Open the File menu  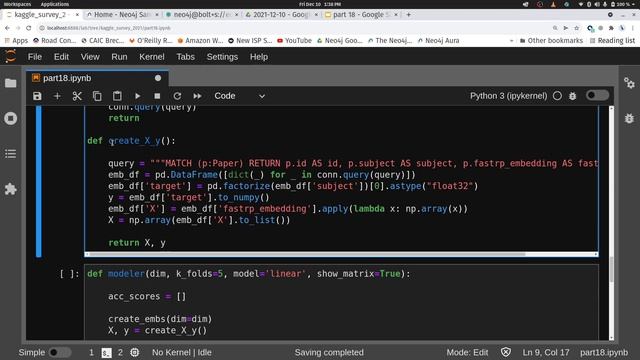35,57
